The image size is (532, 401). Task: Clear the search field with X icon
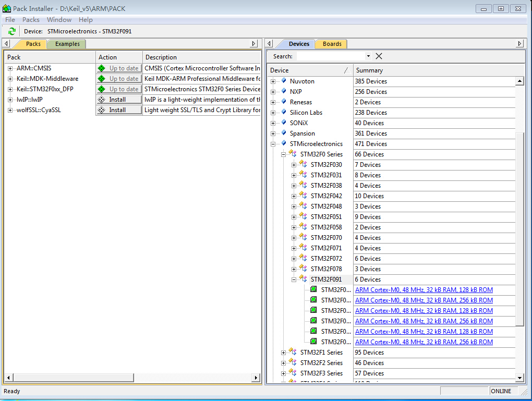pos(379,56)
